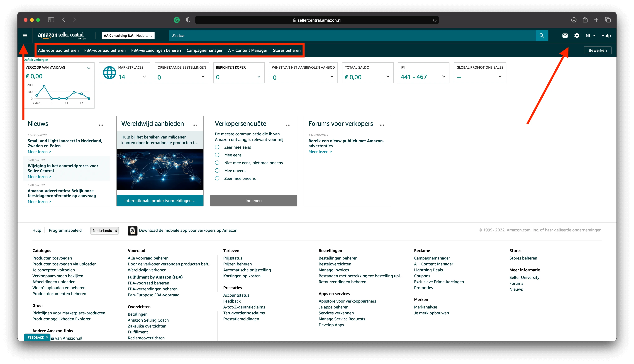The image size is (634, 364).
Task: Click the browser privacy shield icon
Action: click(188, 20)
